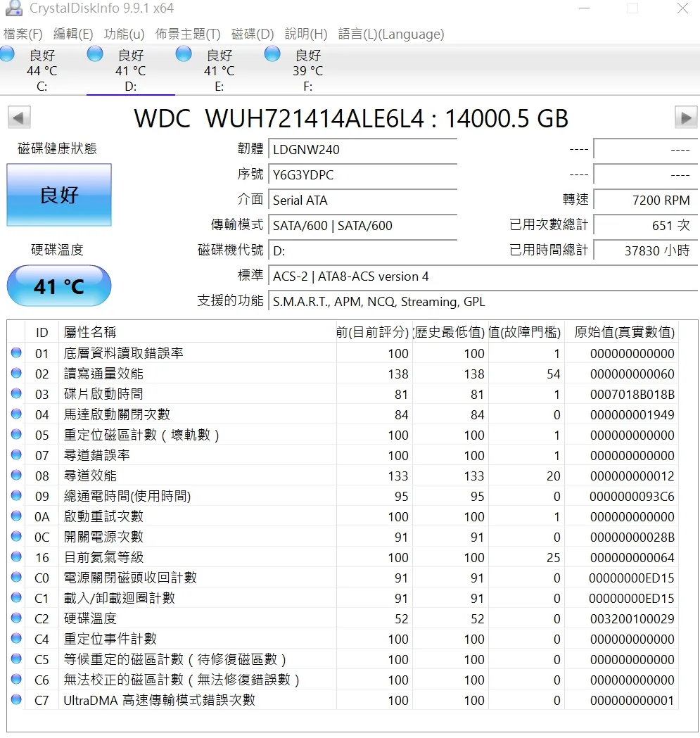Click raw value 0007018B018B
700x738 pixels.
click(x=632, y=395)
